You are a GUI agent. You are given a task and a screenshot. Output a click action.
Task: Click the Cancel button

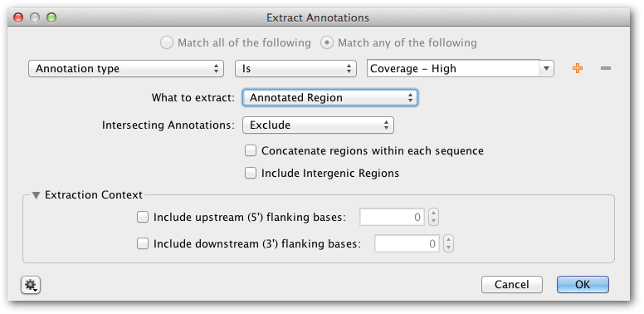(512, 284)
